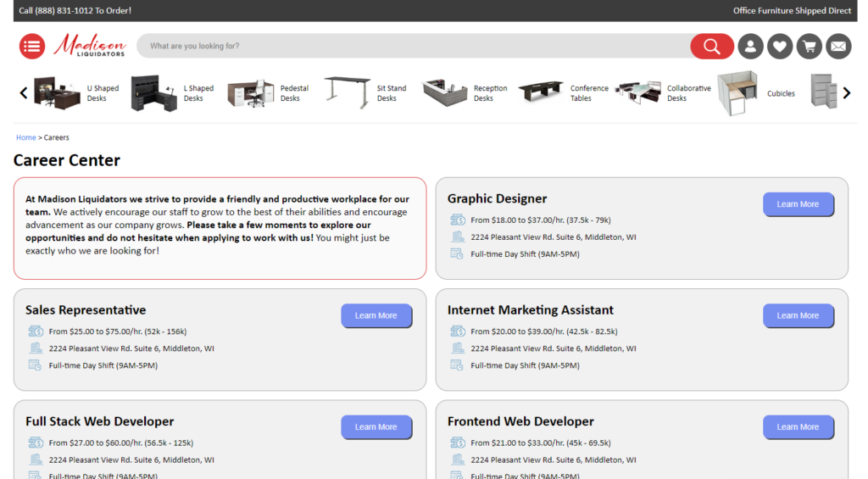Click Learn More for Sales Representative
The image size is (868, 479).
click(x=376, y=315)
